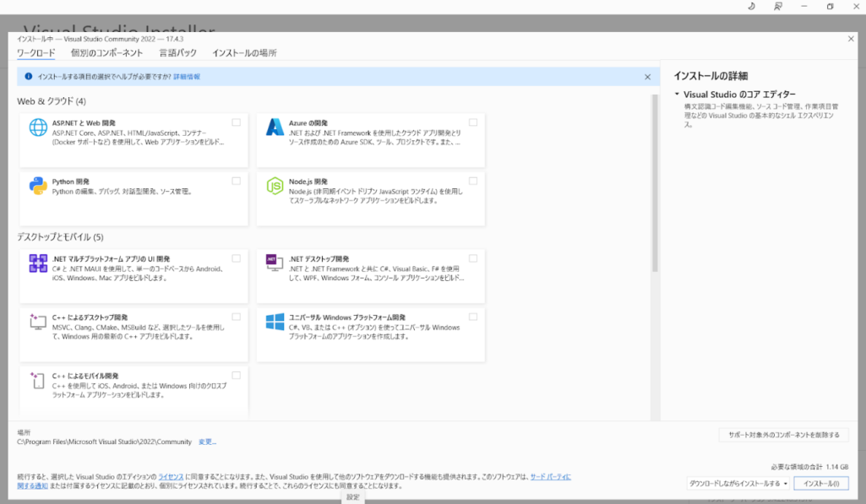This screenshot has width=866, height=504.
Task: Minimize the Visual Studio Installer window
Action: (x=804, y=7)
